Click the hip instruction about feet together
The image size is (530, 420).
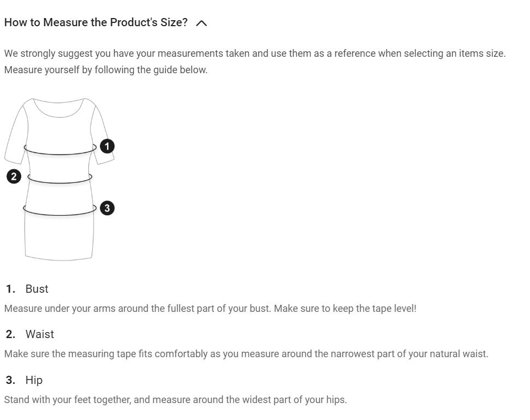(175, 400)
